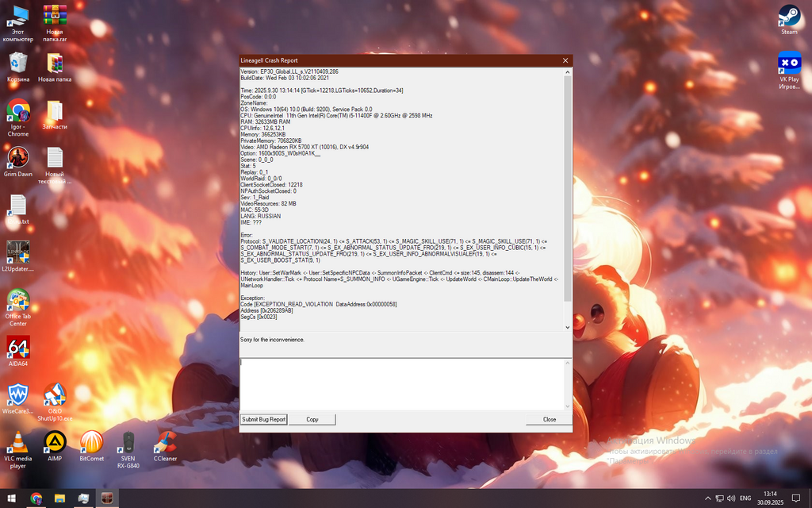The width and height of the screenshot is (812, 508).
Task: Open the Windows Start menu
Action: [x=12, y=498]
